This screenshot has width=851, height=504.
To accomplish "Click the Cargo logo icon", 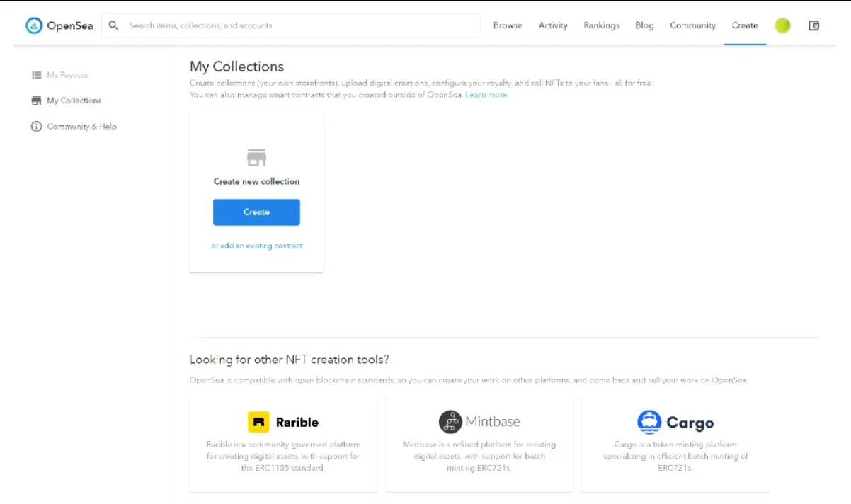I will (649, 422).
